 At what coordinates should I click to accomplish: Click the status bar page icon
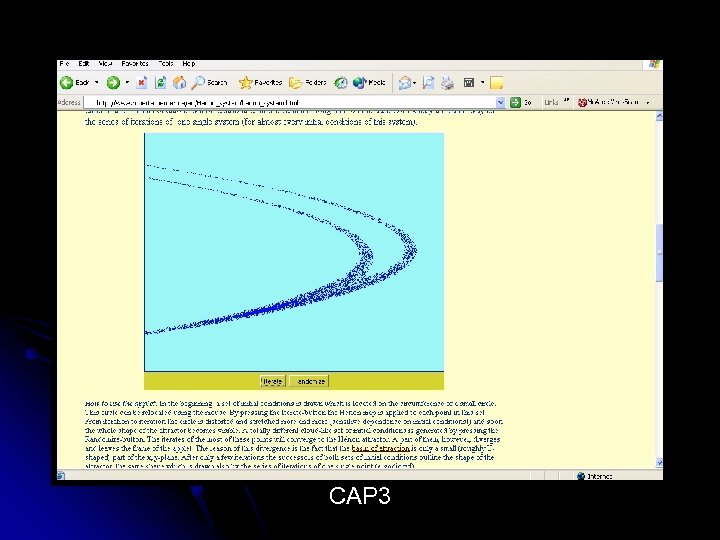click(x=61, y=476)
